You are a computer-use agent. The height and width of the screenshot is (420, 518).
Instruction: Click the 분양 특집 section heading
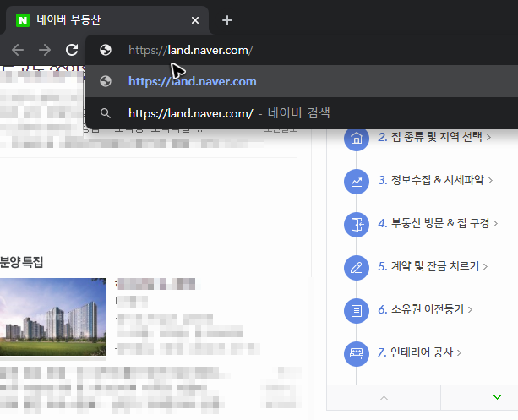21,262
